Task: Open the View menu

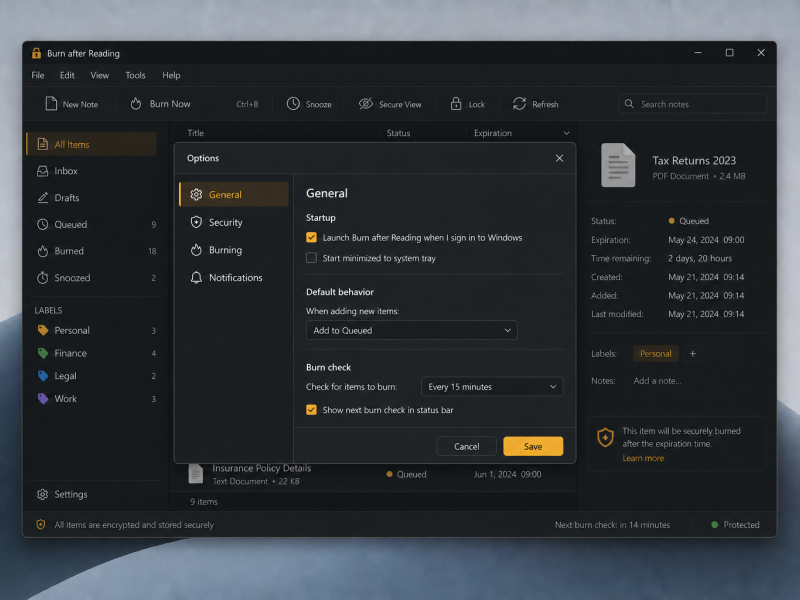Action: click(x=99, y=75)
